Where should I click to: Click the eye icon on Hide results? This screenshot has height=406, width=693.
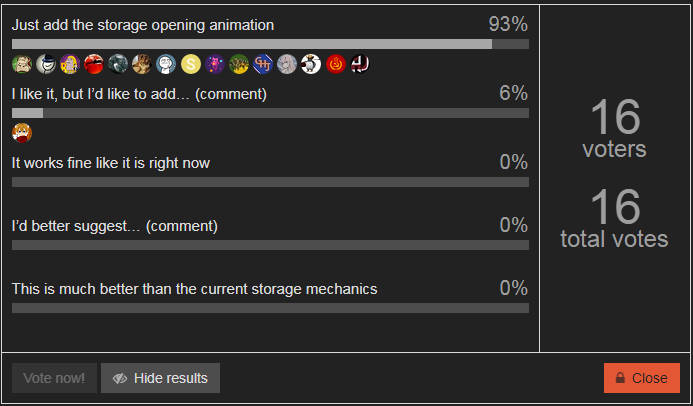[x=120, y=378]
